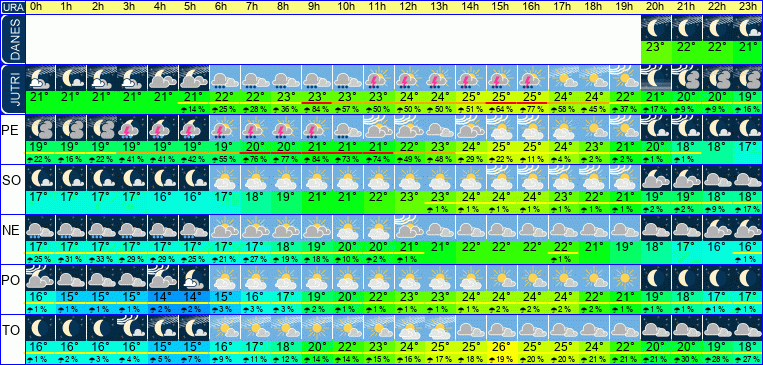Click NE 0h cloudy rain icon
This screenshot has height=365, width=763.
40,228
